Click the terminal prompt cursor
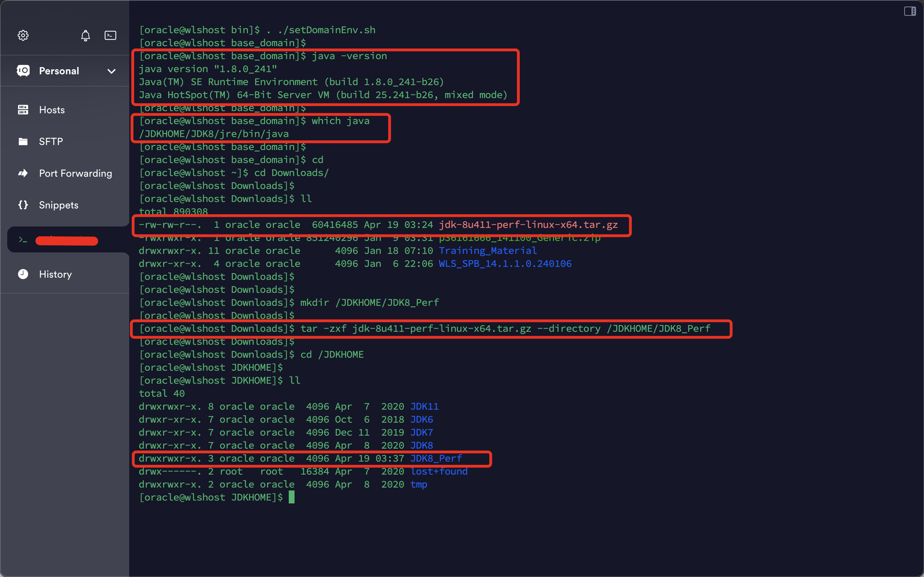The height and width of the screenshot is (577, 924). point(291,497)
